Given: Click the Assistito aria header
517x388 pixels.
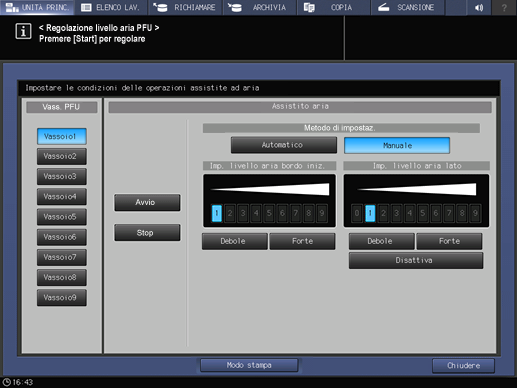Looking at the screenshot, I should click(x=300, y=106).
